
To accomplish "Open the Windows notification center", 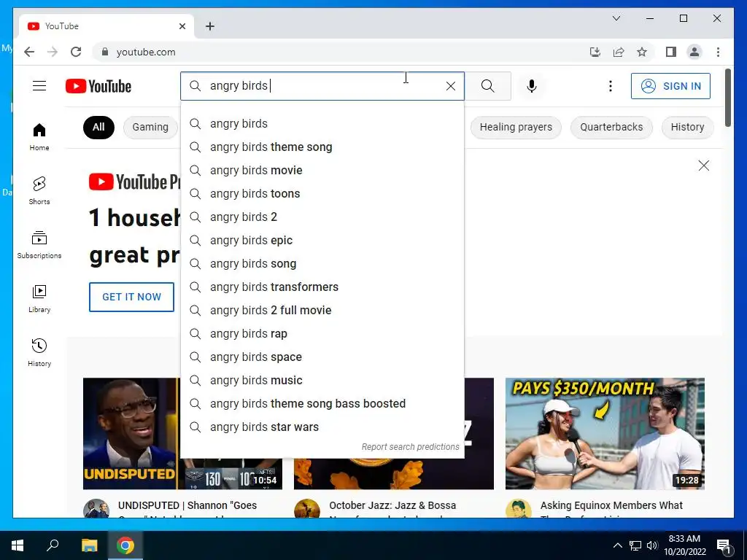I will coord(724,545).
